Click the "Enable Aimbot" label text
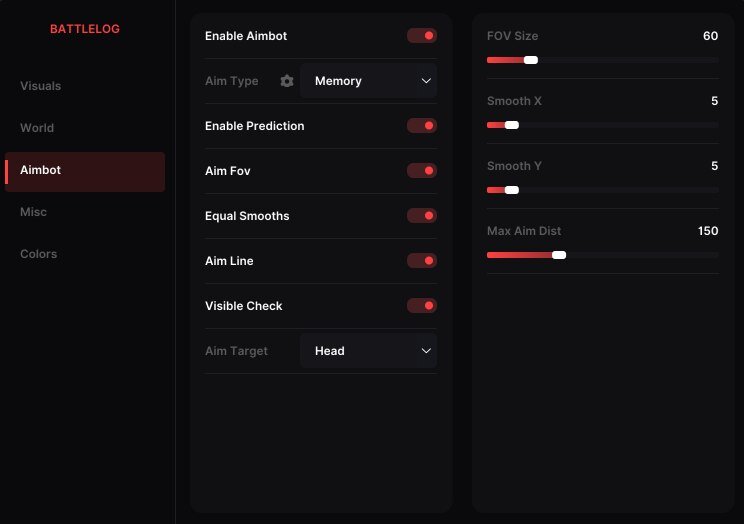The height and width of the screenshot is (524, 744). (246, 36)
